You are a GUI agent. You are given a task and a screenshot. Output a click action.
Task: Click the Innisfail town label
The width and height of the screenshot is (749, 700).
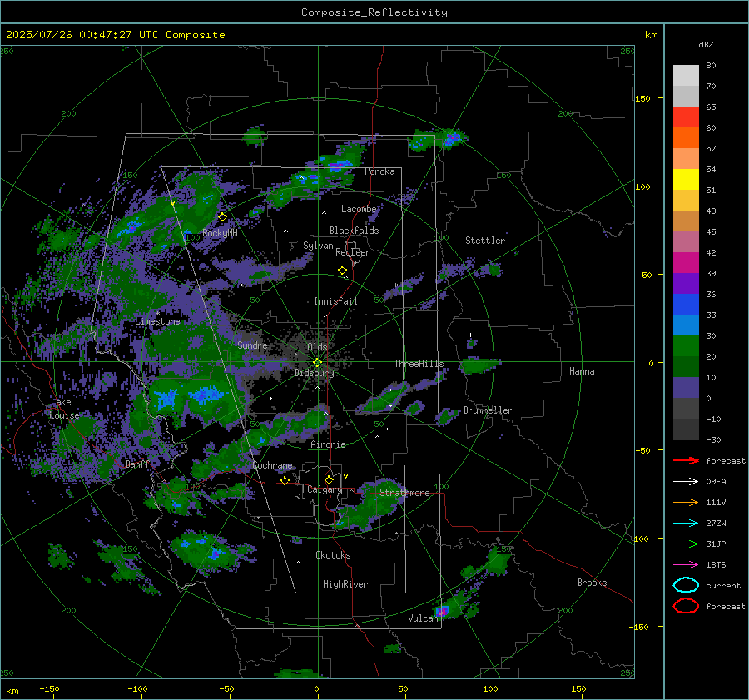[335, 301]
